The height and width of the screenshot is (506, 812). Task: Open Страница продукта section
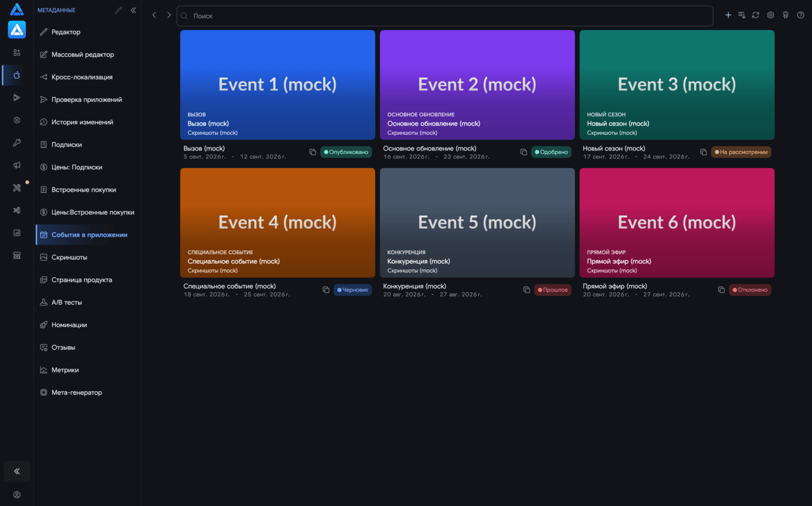pos(87,280)
